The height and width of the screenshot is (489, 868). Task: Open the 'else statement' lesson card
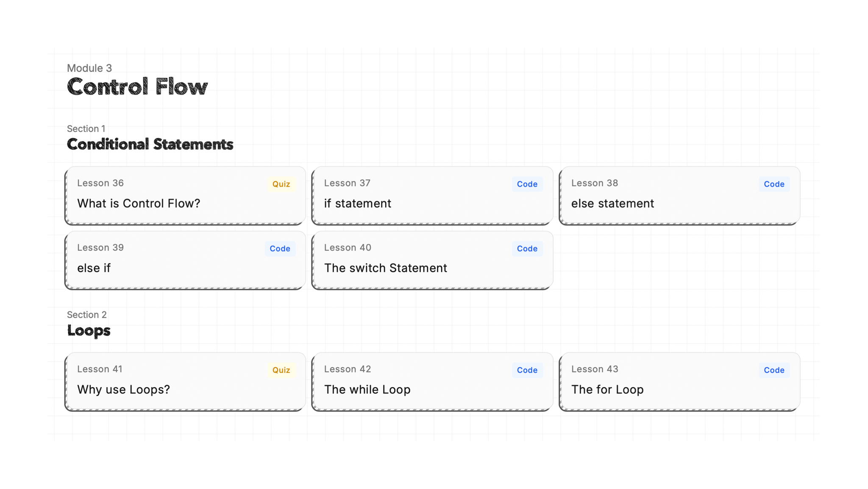tap(678, 196)
